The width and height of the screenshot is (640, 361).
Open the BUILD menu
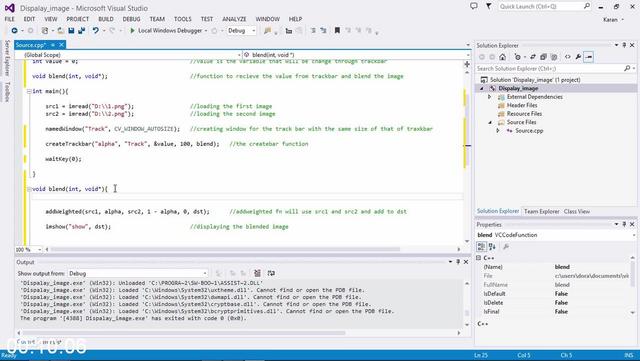point(106,19)
